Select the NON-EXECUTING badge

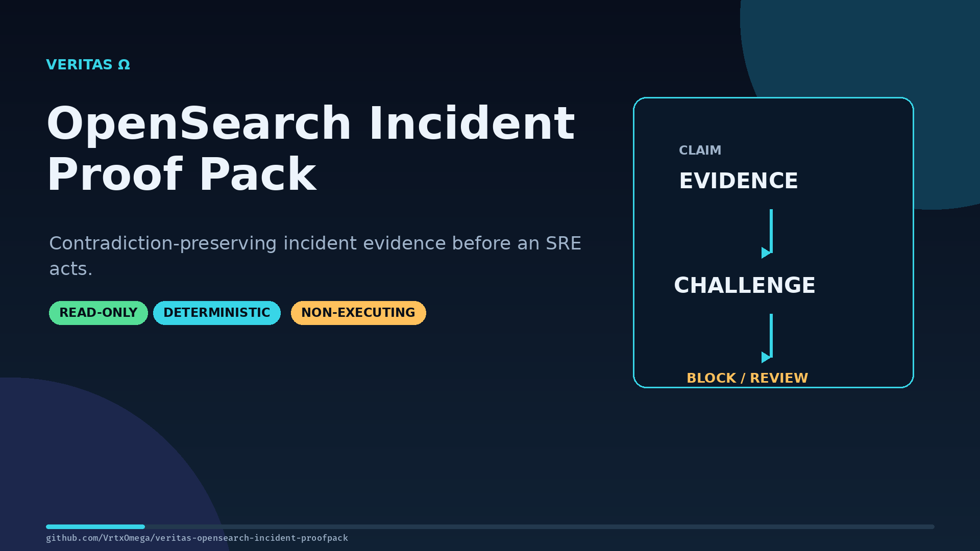(x=358, y=313)
